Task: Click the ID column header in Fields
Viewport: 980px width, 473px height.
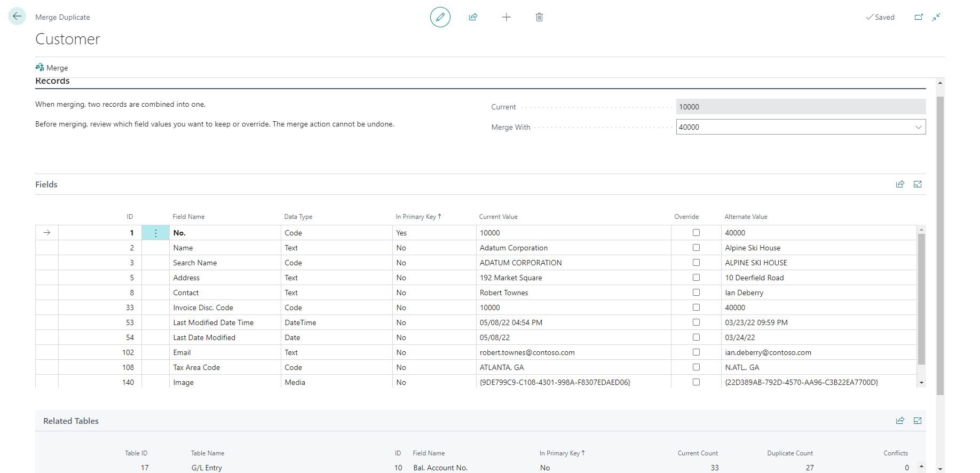Action: pos(130,217)
